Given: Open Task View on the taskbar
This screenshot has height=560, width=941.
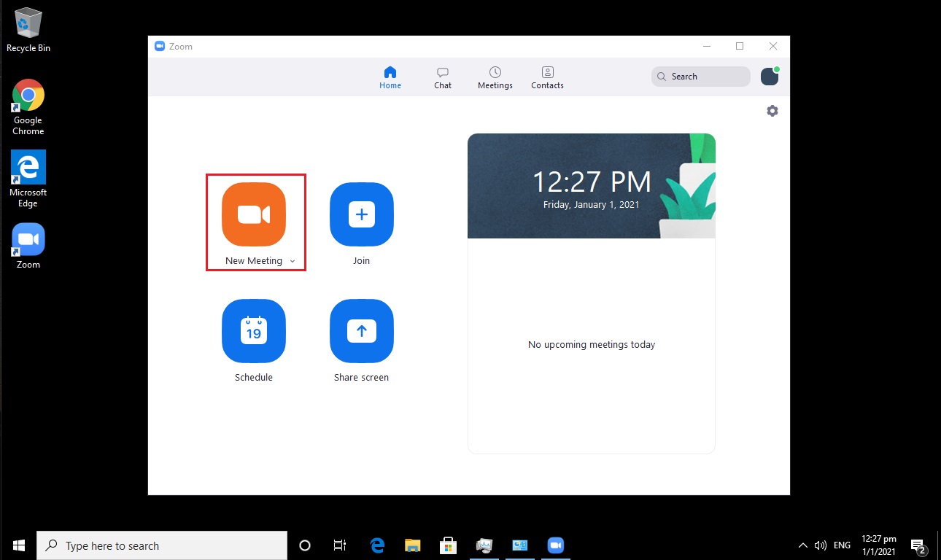Looking at the screenshot, I should (x=340, y=545).
